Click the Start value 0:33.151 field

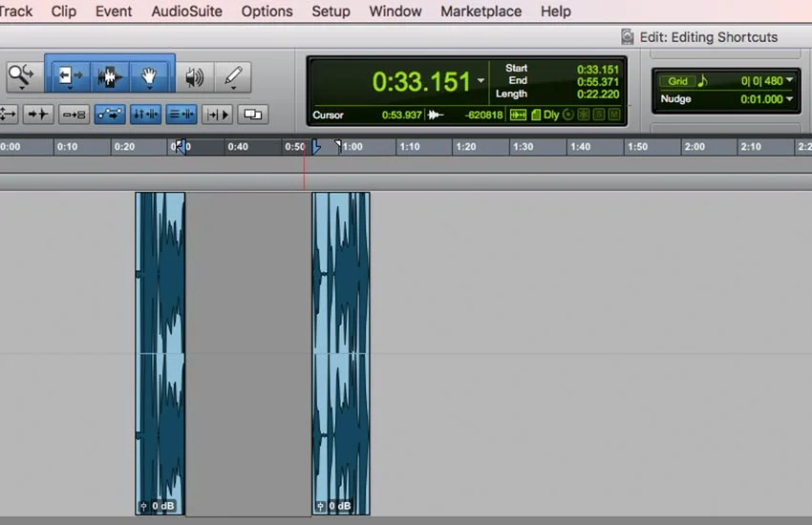pyautogui.click(x=598, y=70)
